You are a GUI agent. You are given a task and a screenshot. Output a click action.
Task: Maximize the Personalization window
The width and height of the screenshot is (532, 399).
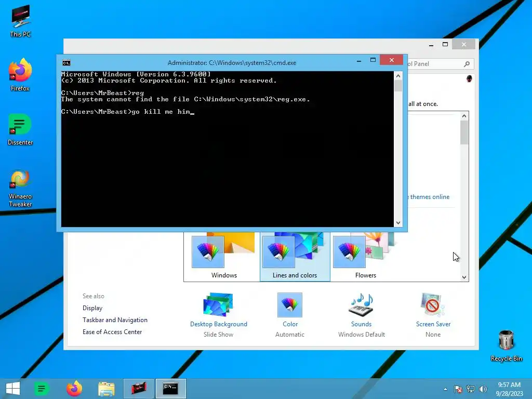tap(445, 44)
